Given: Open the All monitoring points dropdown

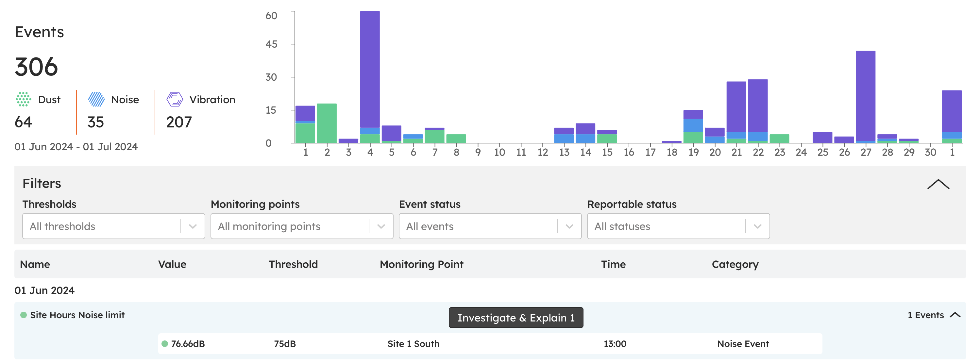Looking at the screenshot, I should click(x=301, y=226).
